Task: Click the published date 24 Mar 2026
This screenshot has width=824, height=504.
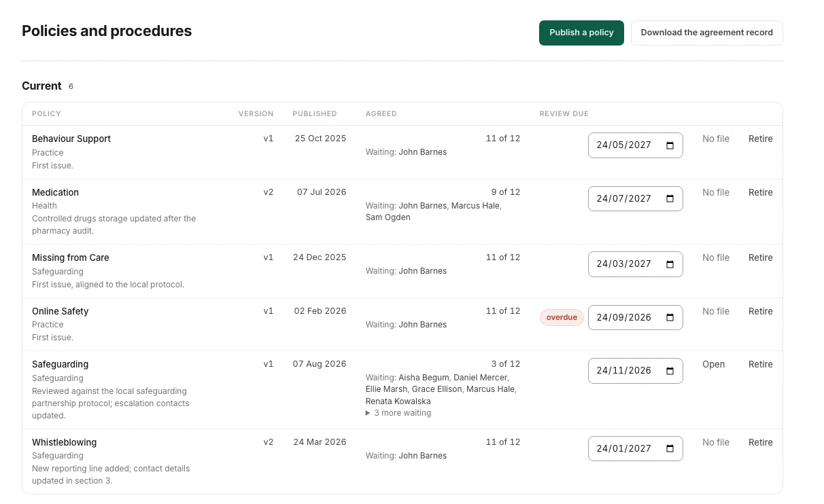Action: 320,442
